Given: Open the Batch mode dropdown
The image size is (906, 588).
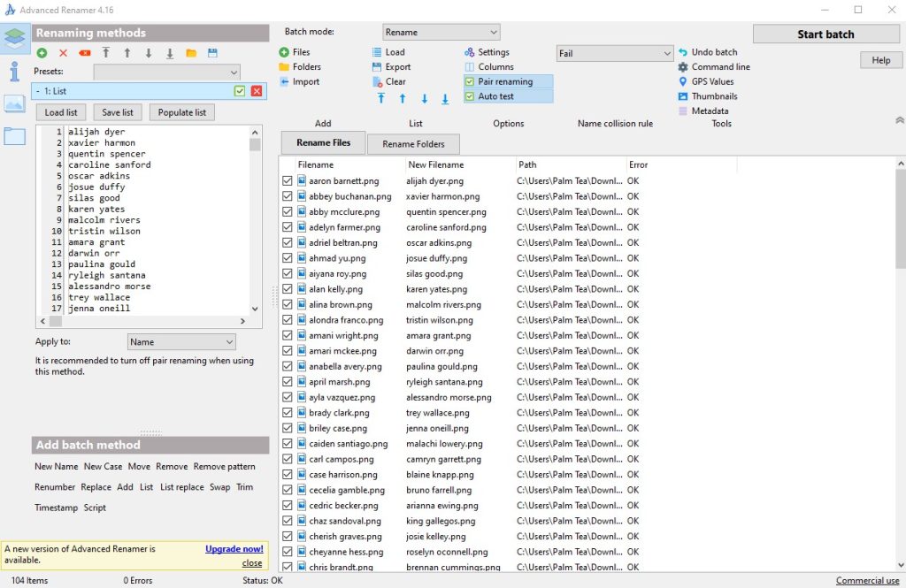Looking at the screenshot, I should (x=441, y=32).
